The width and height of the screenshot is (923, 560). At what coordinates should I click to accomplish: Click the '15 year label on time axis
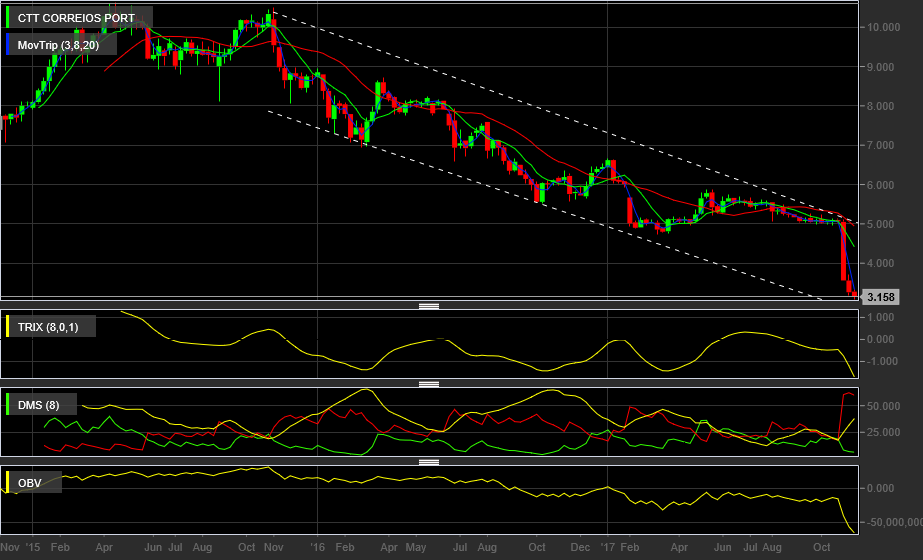[32, 547]
